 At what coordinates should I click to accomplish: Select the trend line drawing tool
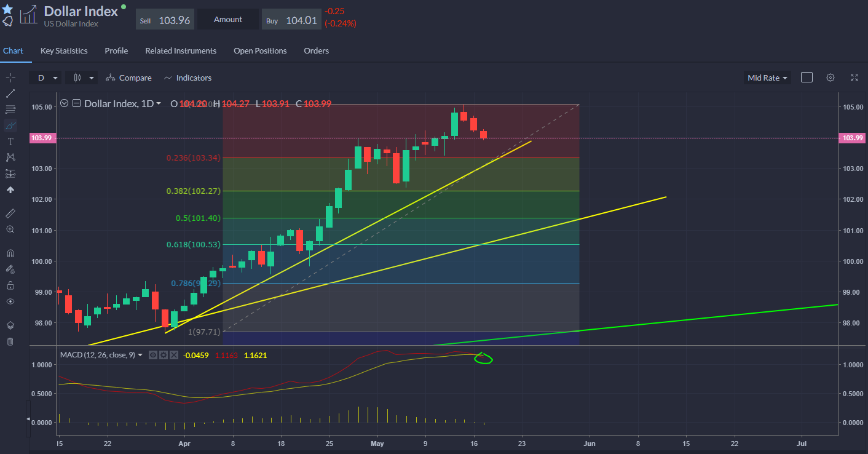pos(10,94)
